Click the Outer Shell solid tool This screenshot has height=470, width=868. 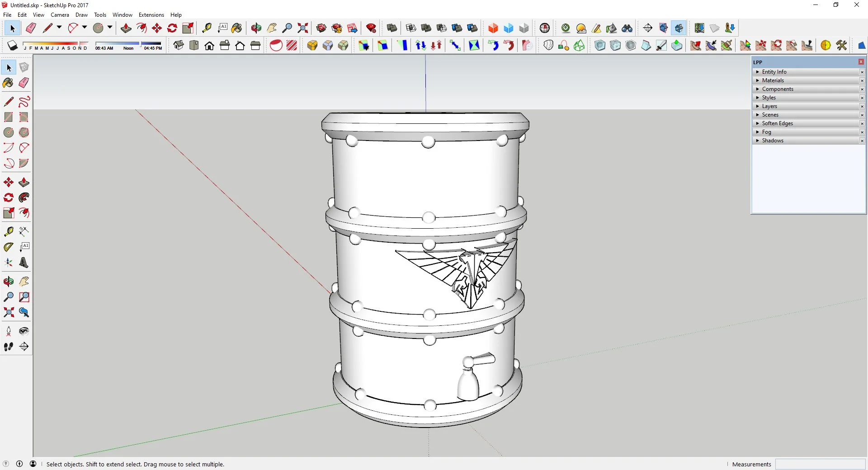click(x=392, y=28)
